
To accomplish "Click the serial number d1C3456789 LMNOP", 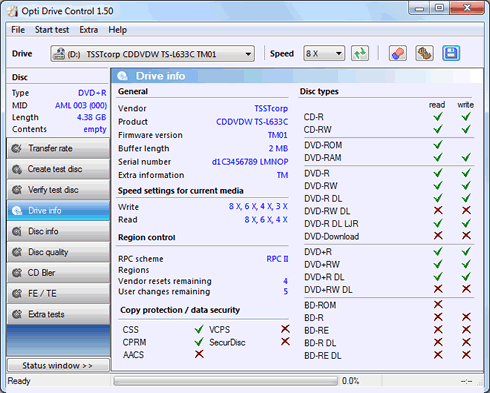I will click(250, 162).
